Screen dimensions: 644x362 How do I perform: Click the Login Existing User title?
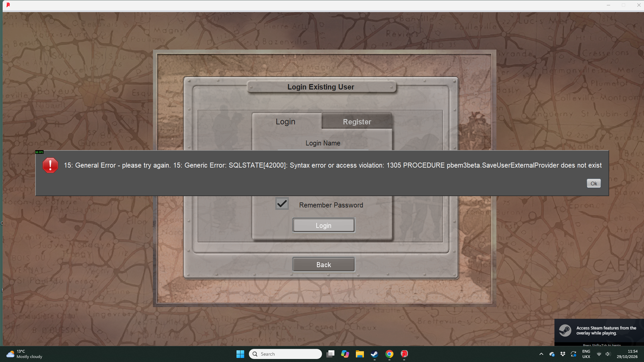(x=321, y=87)
